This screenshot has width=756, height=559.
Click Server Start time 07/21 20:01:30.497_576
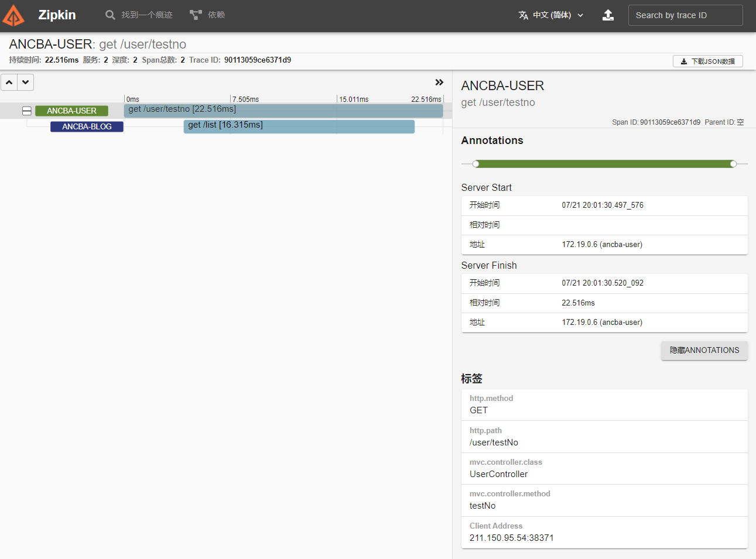pos(603,205)
